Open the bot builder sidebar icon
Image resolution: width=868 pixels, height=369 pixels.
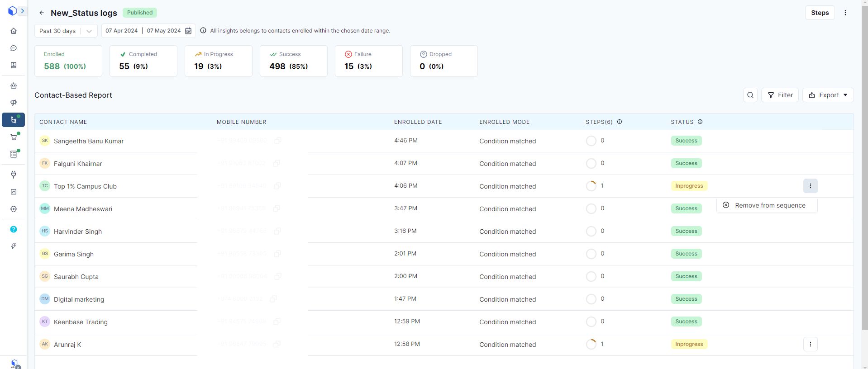coord(14,85)
